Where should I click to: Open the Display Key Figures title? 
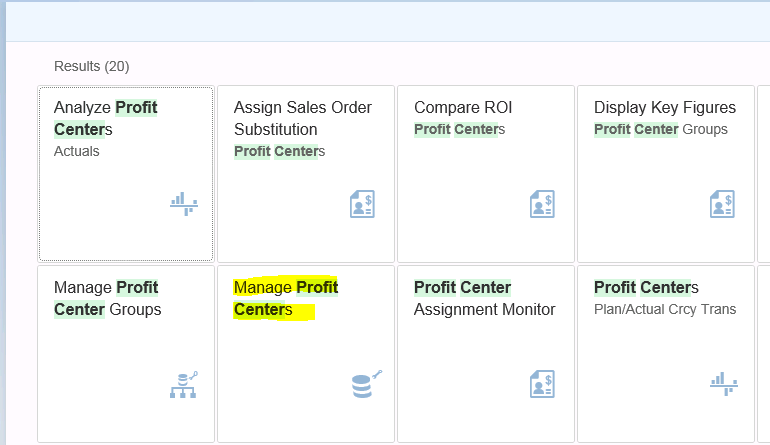pyautogui.click(x=664, y=107)
